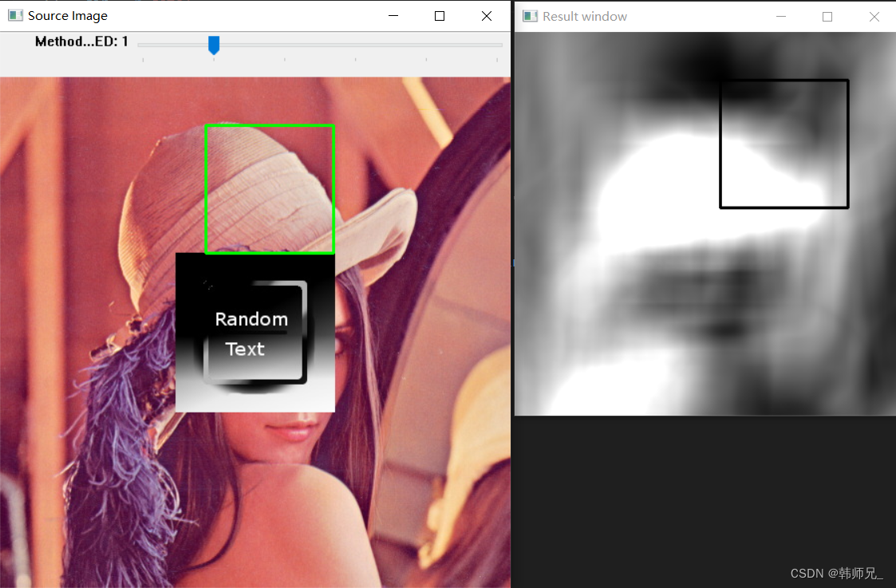The height and width of the screenshot is (588, 896).
Task: Click the first tick mark below the trackbar
Action: pos(143,59)
